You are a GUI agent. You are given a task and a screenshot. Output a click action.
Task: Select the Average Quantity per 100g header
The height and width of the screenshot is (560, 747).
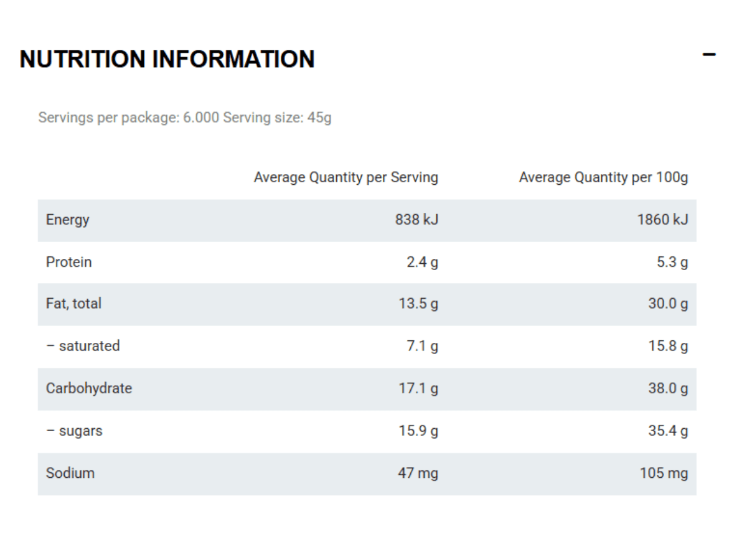[603, 177]
